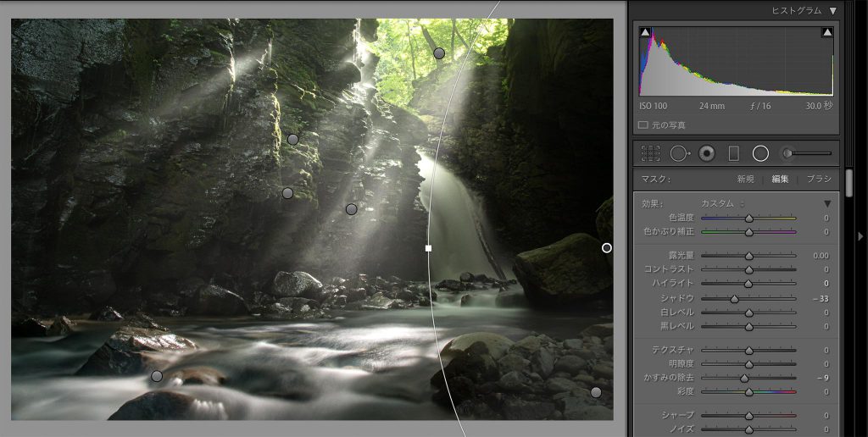Click ブラシ in the mask row
Viewport: 868px width, 437px height.
pos(819,179)
